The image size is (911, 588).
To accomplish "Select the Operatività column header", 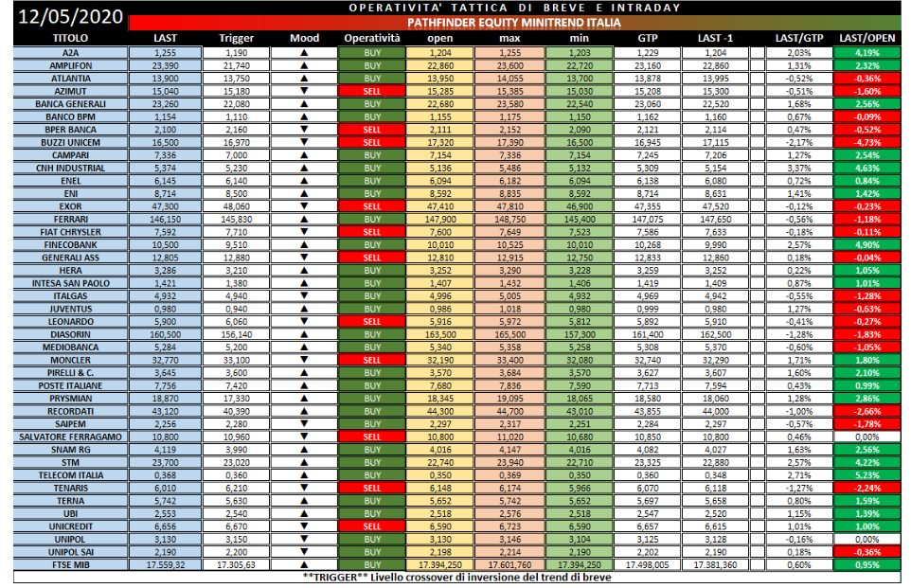I will pos(372,38).
